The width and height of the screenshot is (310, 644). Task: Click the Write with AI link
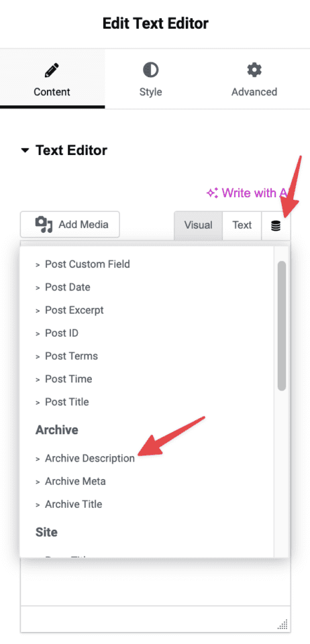pyautogui.click(x=248, y=193)
